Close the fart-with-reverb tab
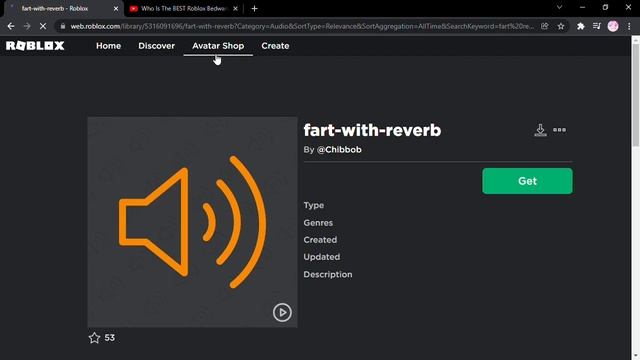This screenshot has height=360, width=640. [116, 8]
